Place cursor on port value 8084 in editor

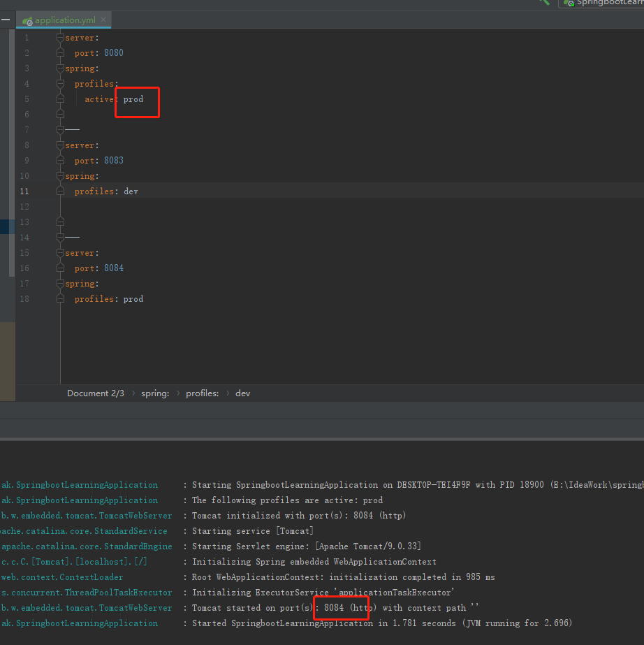pos(113,268)
